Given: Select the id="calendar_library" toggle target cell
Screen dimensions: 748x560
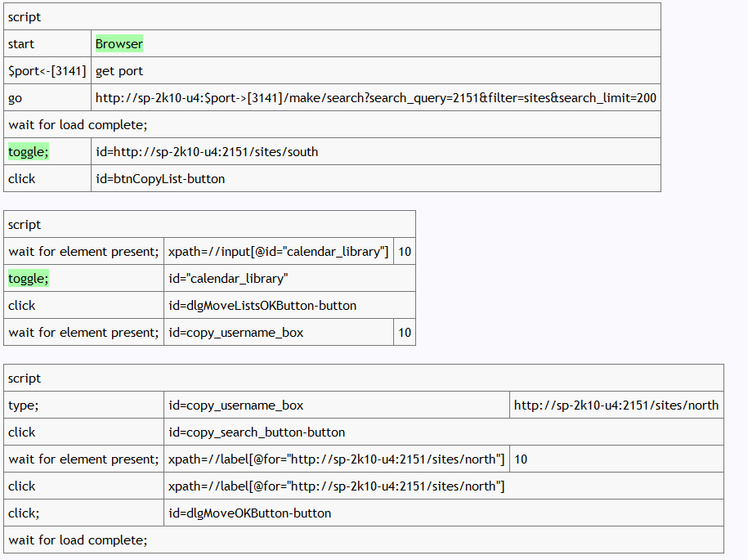Looking at the screenshot, I should click(x=228, y=279).
